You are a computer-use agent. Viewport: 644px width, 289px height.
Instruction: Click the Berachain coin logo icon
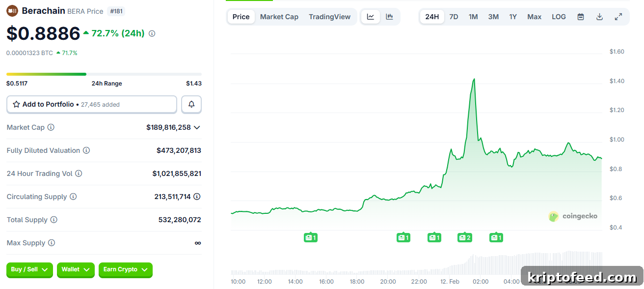click(x=12, y=11)
